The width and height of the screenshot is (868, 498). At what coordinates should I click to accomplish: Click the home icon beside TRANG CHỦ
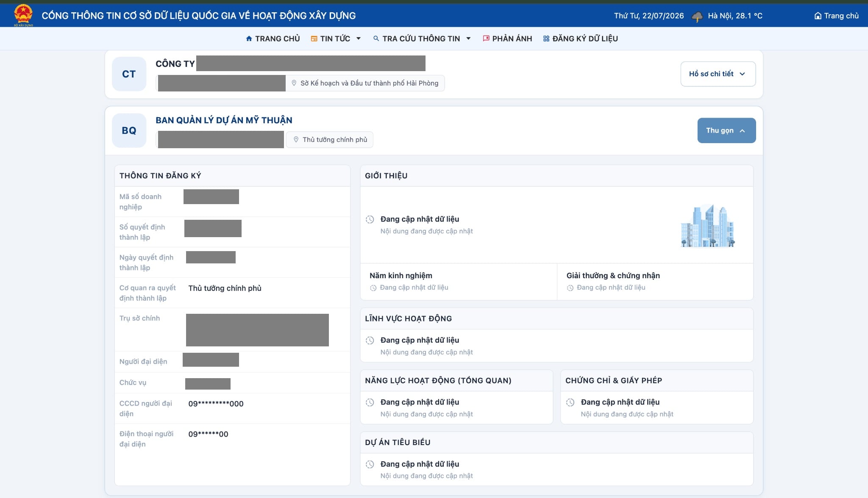(x=249, y=39)
